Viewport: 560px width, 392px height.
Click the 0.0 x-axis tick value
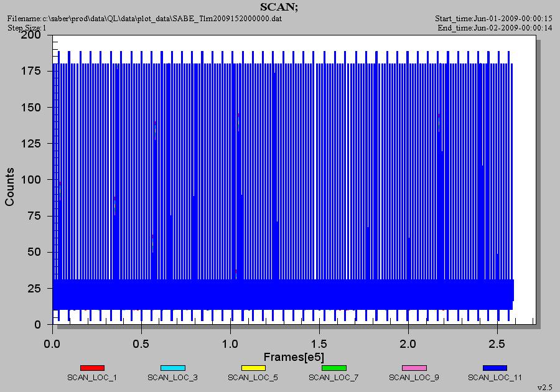52,344
